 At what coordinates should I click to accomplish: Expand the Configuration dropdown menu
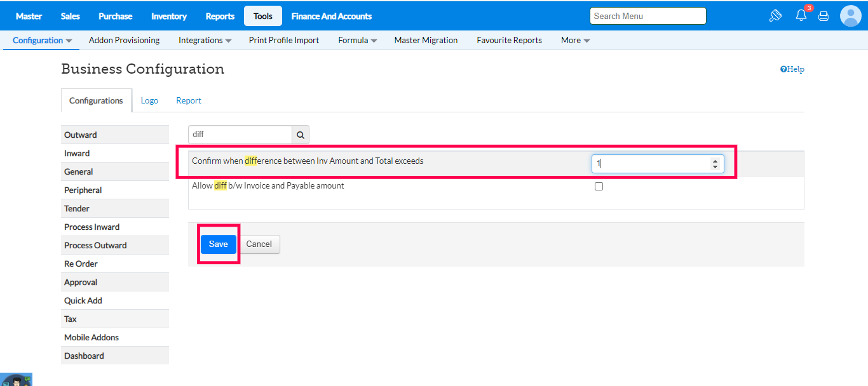coord(42,40)
